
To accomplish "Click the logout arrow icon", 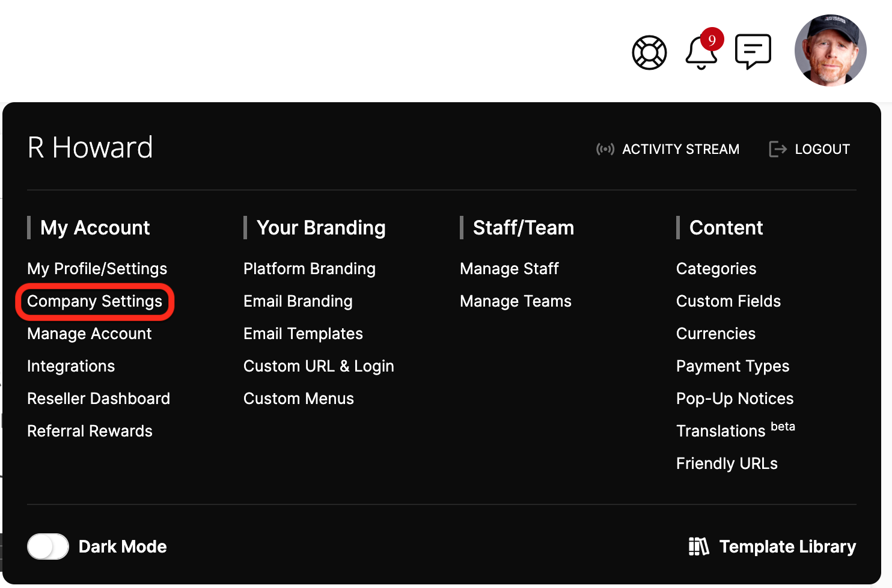I will [778, 149].
